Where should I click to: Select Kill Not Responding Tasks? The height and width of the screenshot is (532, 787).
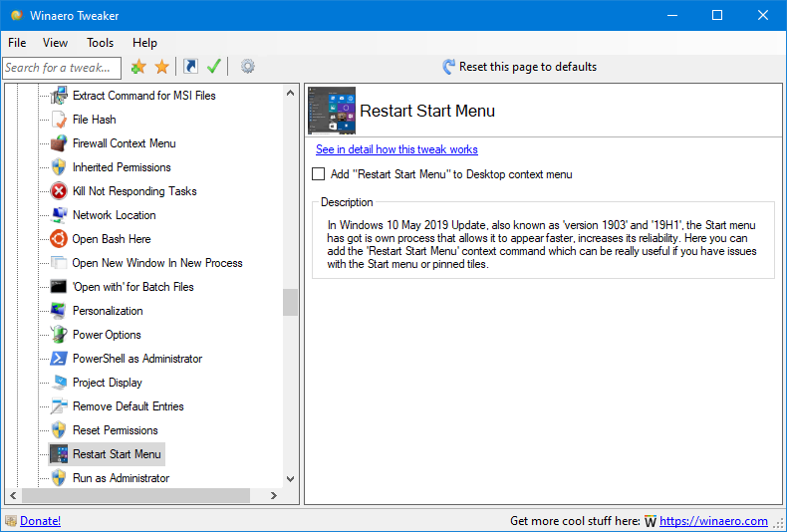[x=134, y=191]
